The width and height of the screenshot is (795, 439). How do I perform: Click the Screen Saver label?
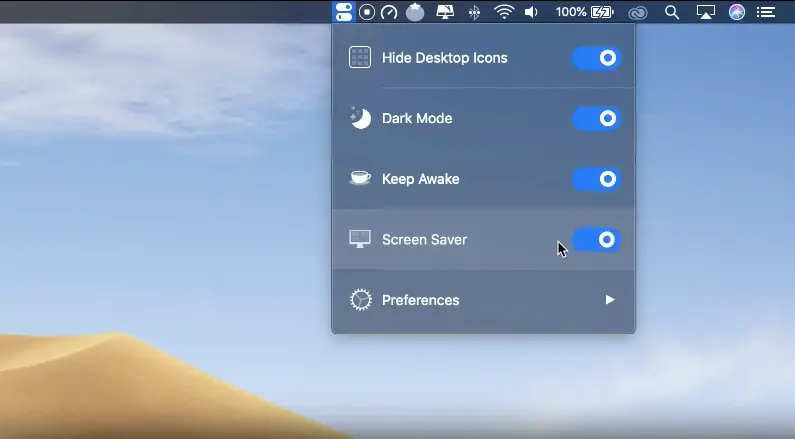click(424, 239)
